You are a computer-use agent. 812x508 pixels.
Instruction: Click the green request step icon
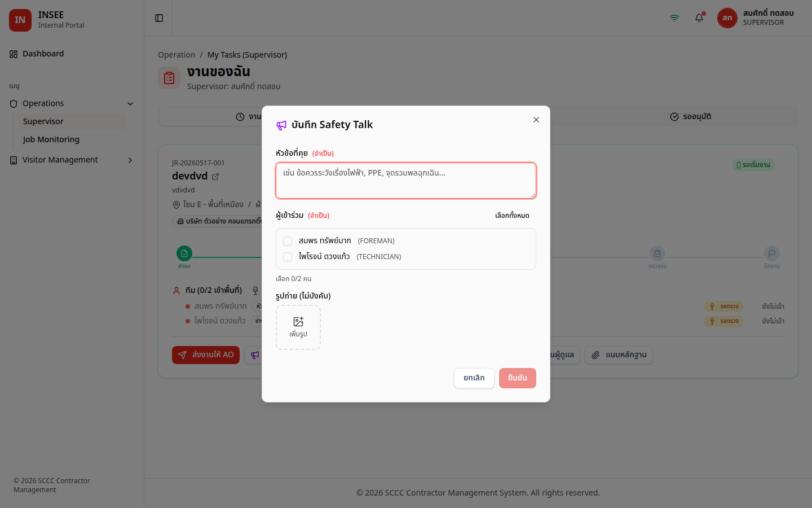pos(184,253)
